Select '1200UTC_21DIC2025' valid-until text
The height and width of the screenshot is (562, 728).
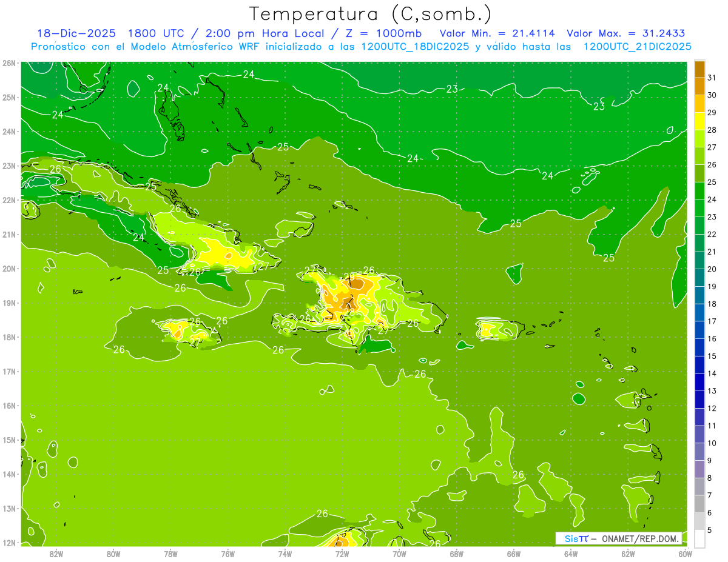637,47
